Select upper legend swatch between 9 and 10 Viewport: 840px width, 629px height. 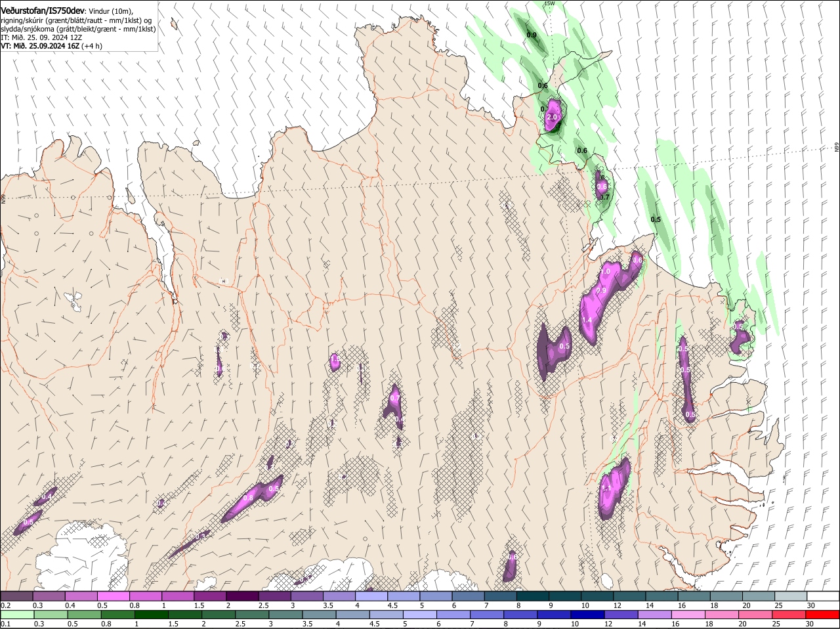(565, 596)
